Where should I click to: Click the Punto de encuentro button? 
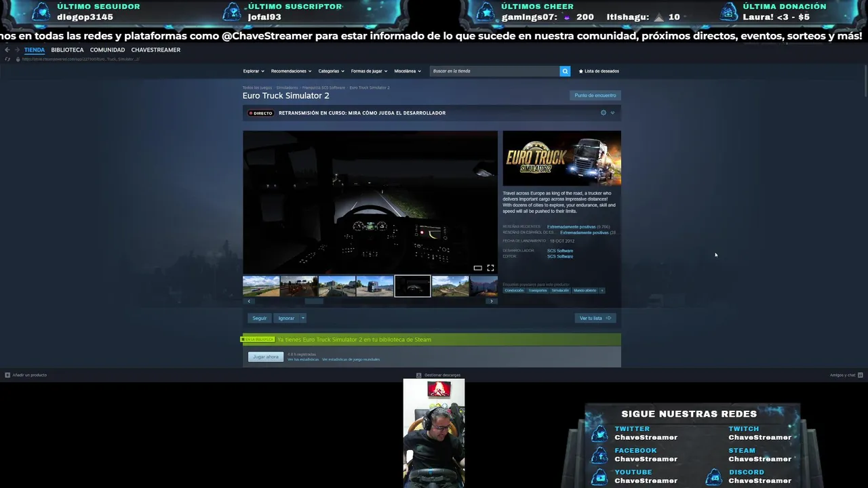(x=595, y=96)
